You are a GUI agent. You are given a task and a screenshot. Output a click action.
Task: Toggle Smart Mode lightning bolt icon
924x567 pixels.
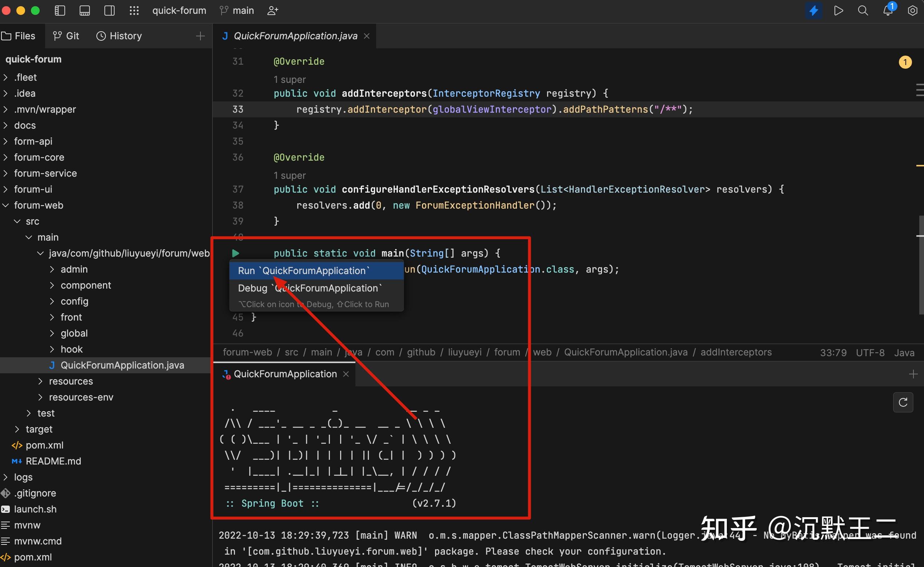tap(813, 11)
